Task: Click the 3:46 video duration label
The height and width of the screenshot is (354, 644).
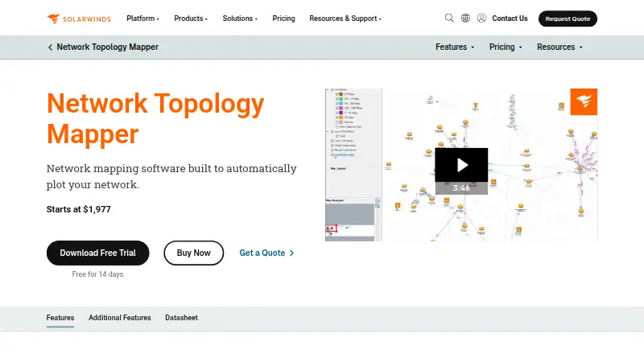Action: tap(461, 188)
